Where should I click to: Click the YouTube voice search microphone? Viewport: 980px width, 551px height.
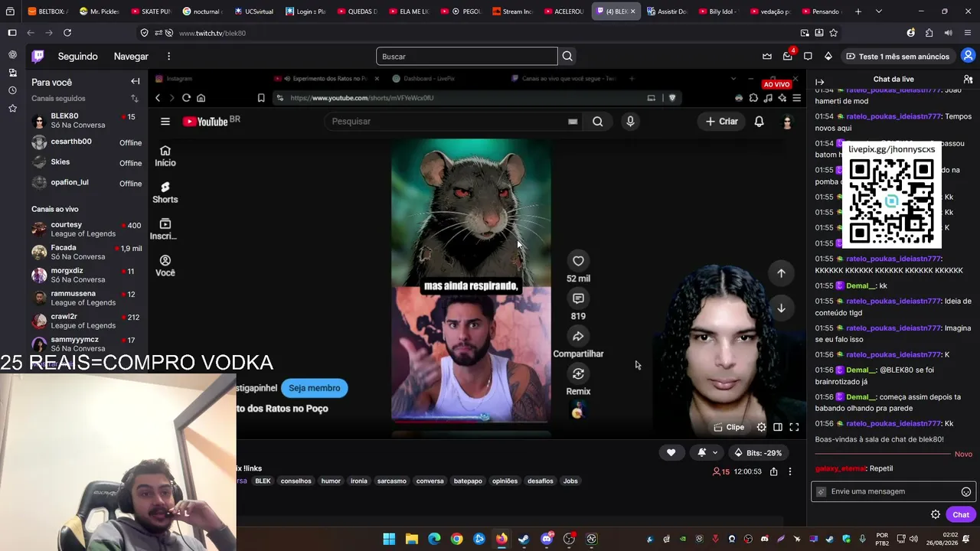tap(630, 121)
